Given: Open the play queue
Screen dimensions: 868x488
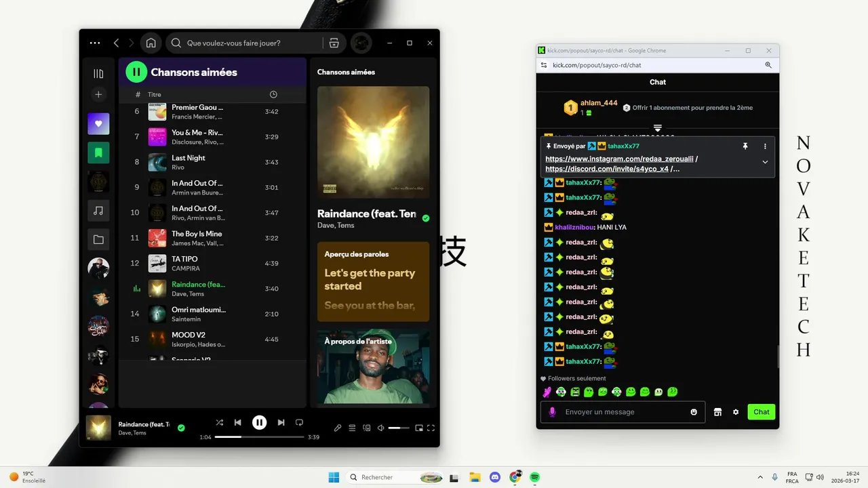Looking at the screenshot, I should 352,428.
